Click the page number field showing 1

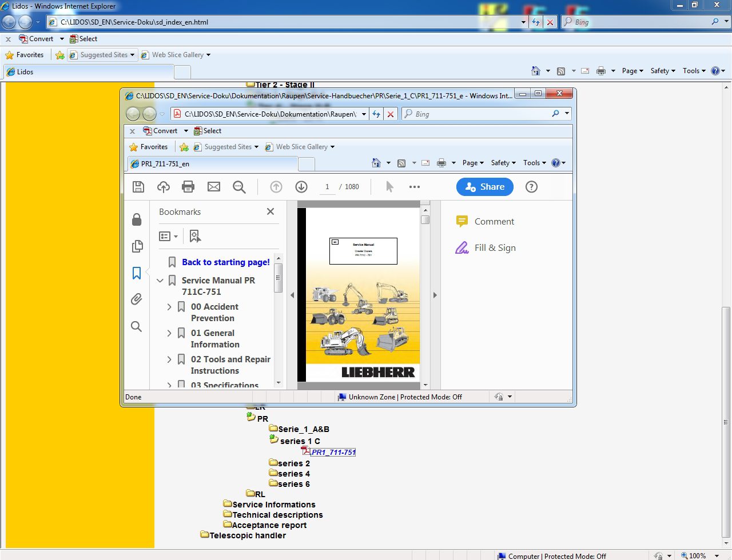coord(327,187)
